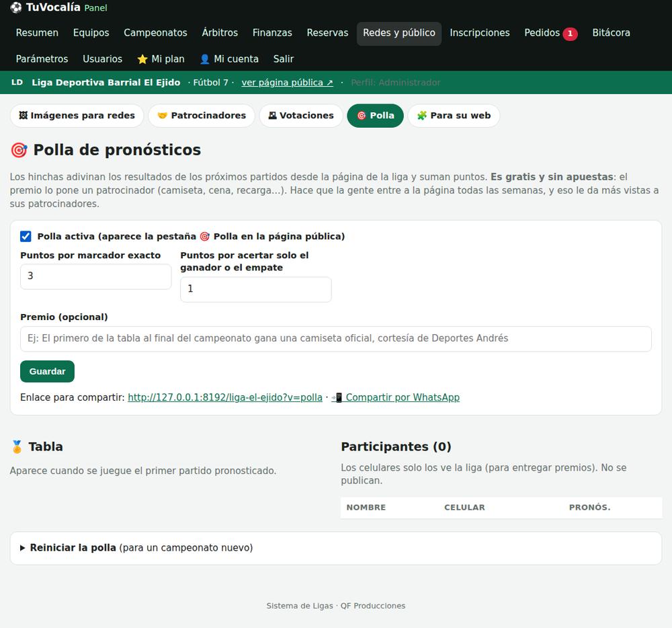
Task: Select Redes y público menu item
Action: point(399,34)
